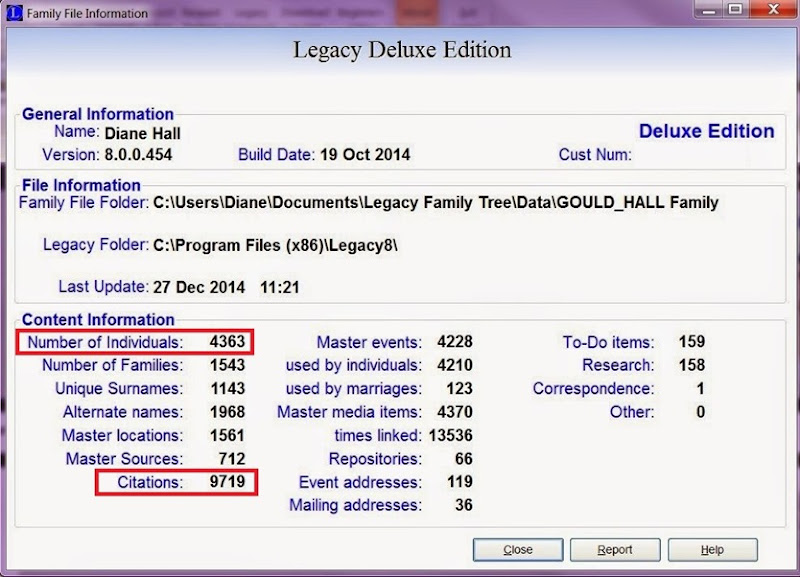Image resolution: width=800 pixels, height=577 pixels.
Task: Click the To-Do items value 159
Action: [691, 341]
